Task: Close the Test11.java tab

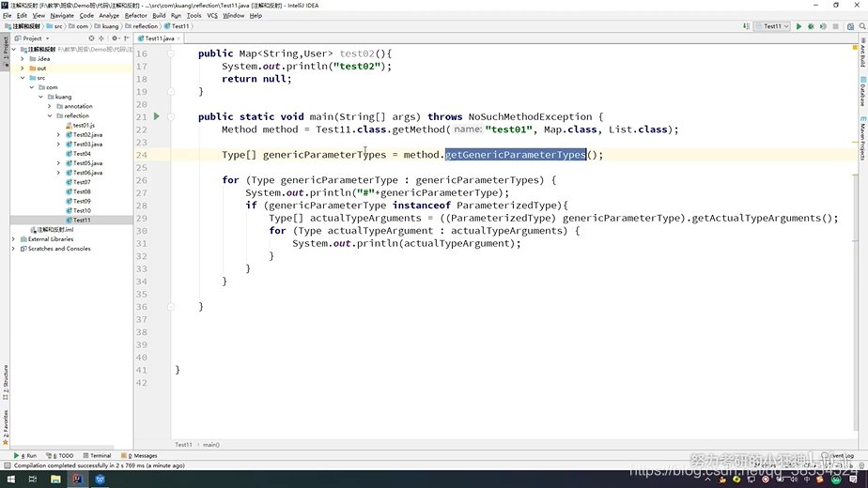Action: 178,38
